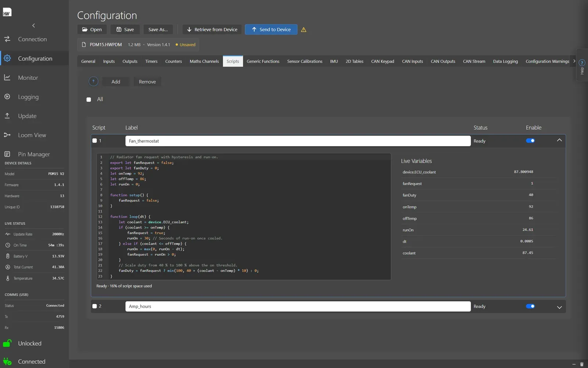Screen dimensions: 588x368
Task: Click the Update Rate waveform icon
Action: point(8,234)
